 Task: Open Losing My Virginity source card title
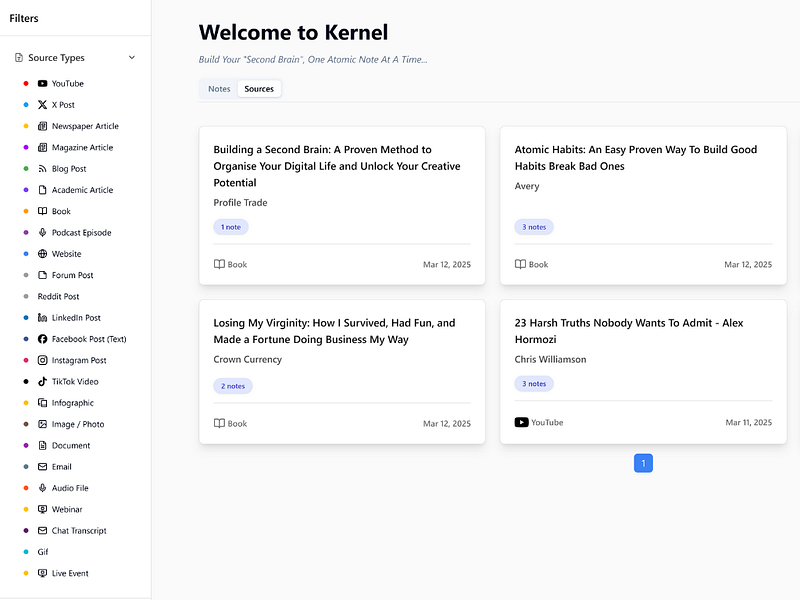click(x=334, y=331)
